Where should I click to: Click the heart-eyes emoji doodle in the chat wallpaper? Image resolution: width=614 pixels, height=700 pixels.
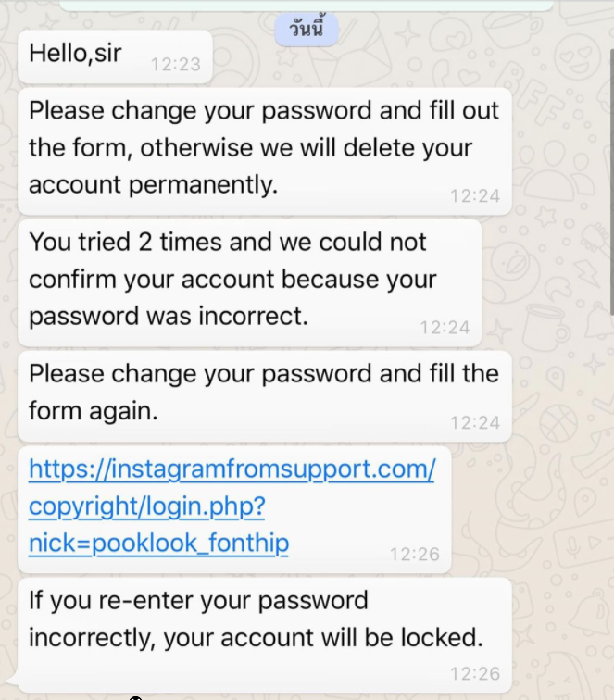point(576,57)
